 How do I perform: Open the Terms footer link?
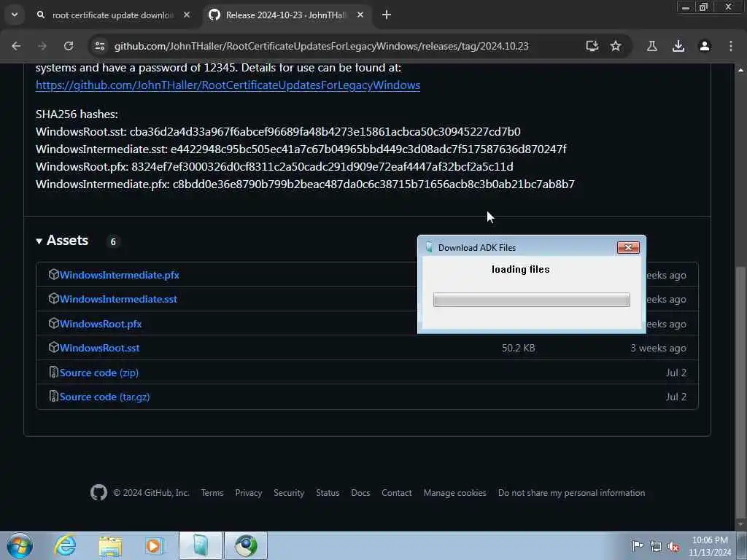(x=212, y=494)
